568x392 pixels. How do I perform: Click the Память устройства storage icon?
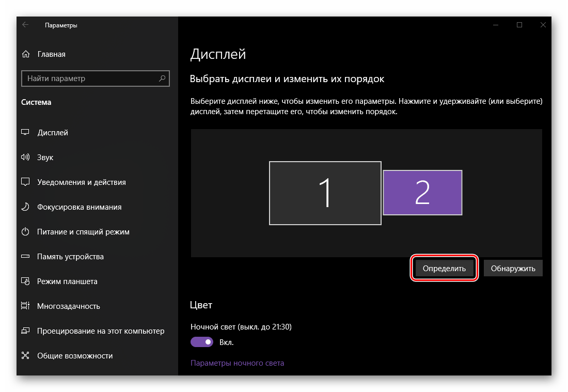tap(25, 257)
